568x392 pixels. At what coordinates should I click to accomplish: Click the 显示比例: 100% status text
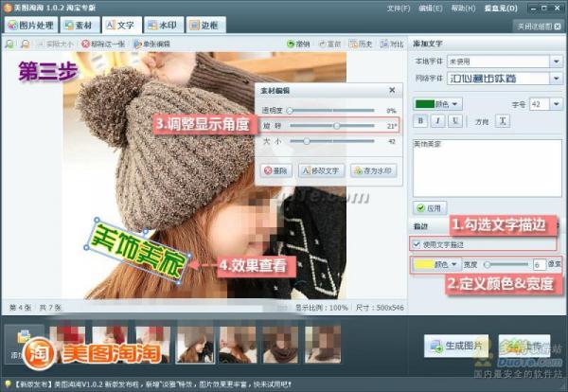pos(322,308)
